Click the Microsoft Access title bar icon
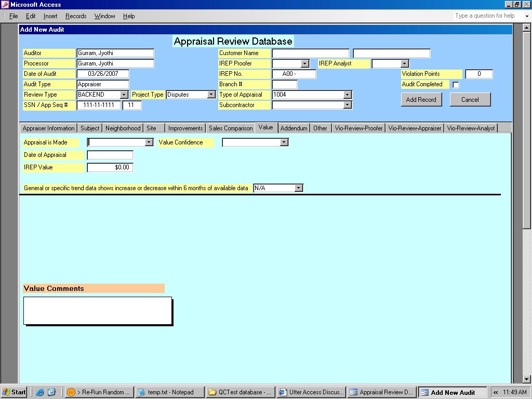This screenshot has height=399, width=532. coord(5,5)
